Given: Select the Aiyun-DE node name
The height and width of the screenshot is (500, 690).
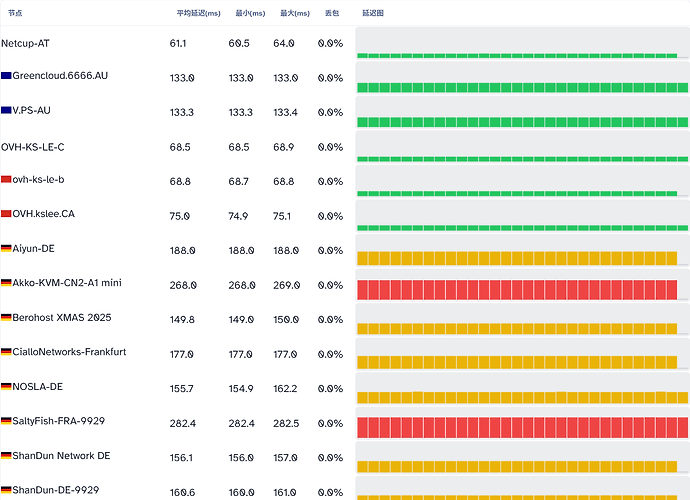Looking at the screenshot, I should 33,248.
